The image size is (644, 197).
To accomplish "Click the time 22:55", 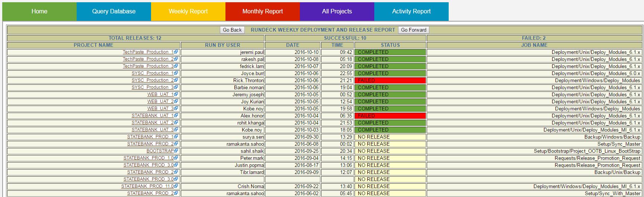I will [346, 74].
